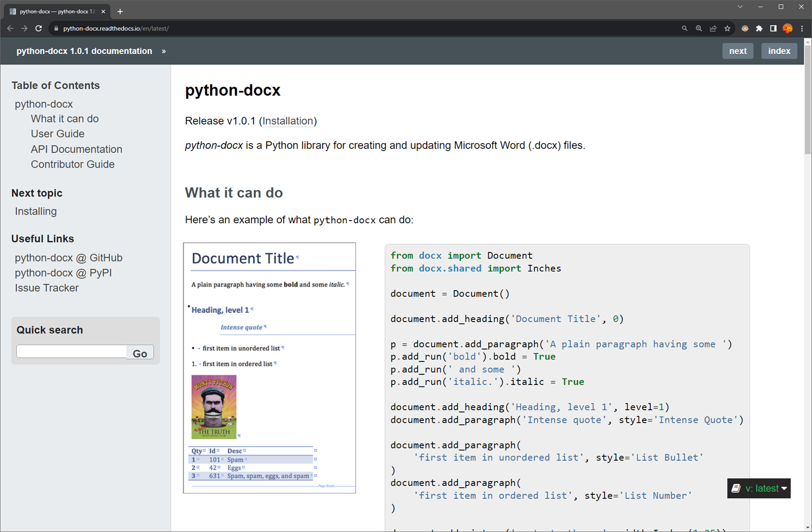Open the 'python-docx @ GitHub' link
Viewport: 812px width, 532px height.
pyautogui.click(x=69, y=258)
